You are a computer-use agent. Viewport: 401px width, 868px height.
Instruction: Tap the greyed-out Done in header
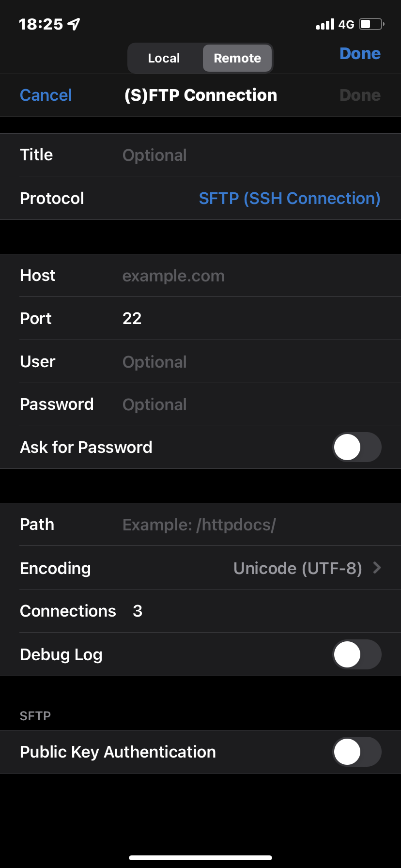point(360,95)
